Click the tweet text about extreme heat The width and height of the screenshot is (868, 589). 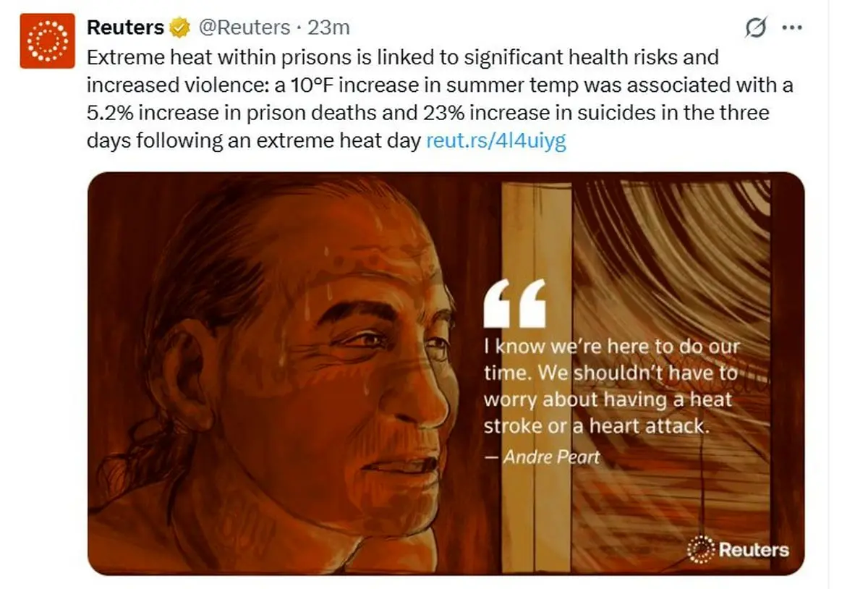(440, 98)
